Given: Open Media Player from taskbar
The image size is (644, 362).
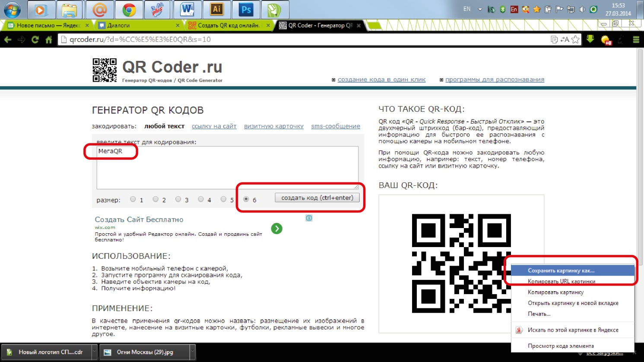Looking at the screenshot, I should (41, 10).
